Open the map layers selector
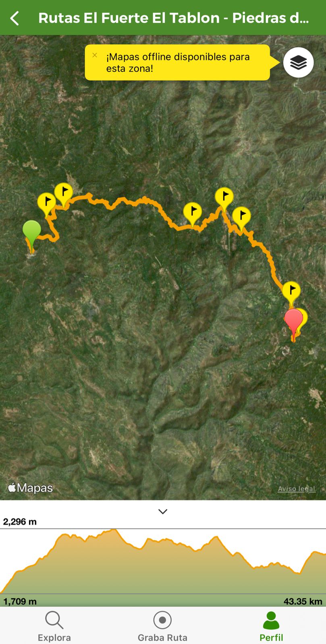Image resolution: width=326 pixels, height=644 pixels. click(x=298, y=62)
